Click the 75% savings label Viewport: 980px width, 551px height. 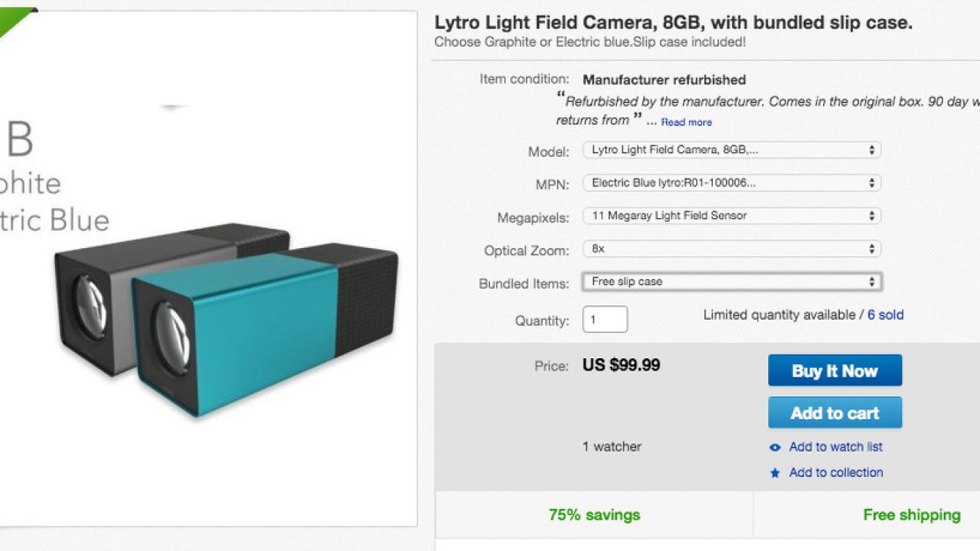(594, 514)
